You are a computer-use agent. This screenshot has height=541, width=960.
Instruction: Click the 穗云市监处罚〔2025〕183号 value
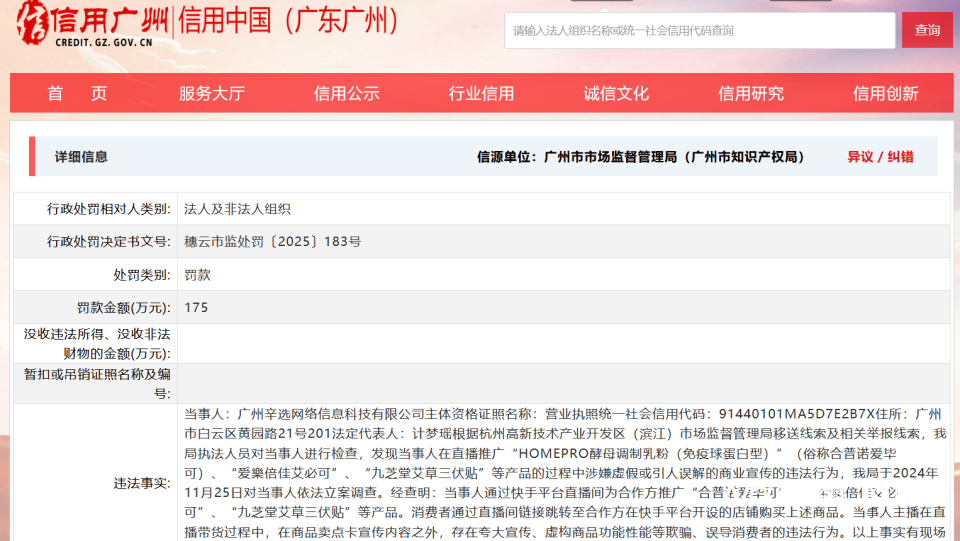(272, 241)
